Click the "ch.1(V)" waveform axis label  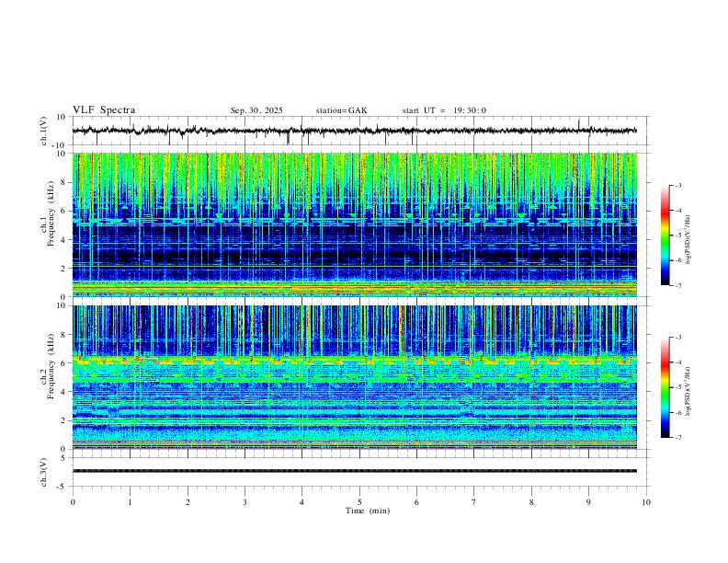(x=44, y=131)
